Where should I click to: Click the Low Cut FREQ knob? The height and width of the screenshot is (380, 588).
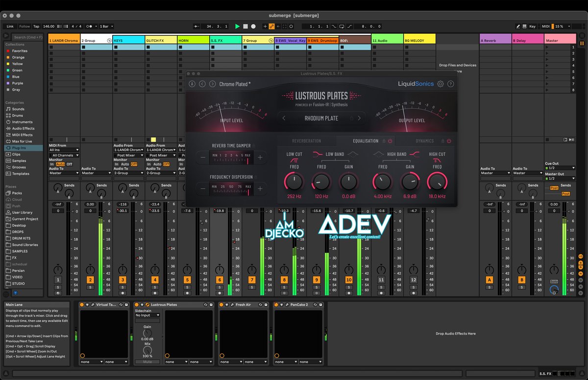294,182
